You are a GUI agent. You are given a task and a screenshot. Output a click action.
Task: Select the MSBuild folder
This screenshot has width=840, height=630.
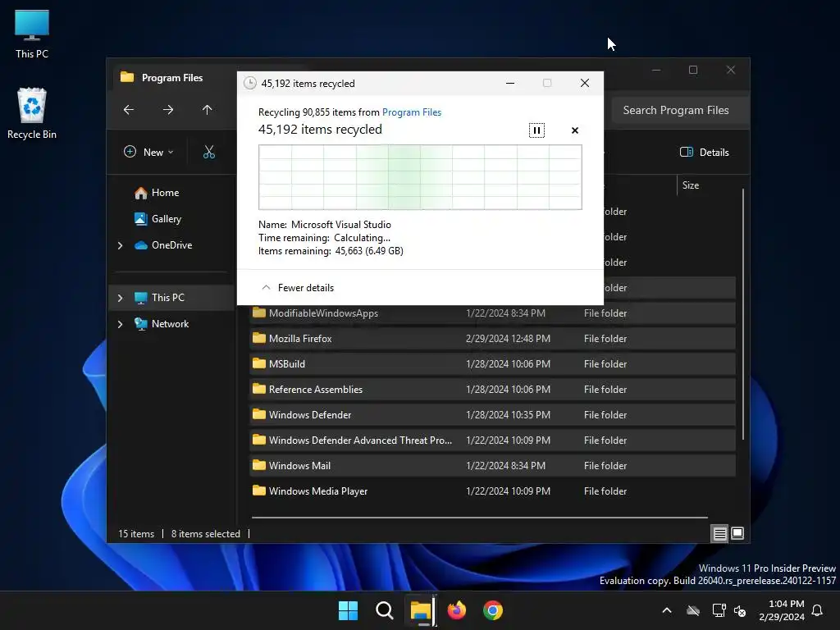tap(492, 363)
